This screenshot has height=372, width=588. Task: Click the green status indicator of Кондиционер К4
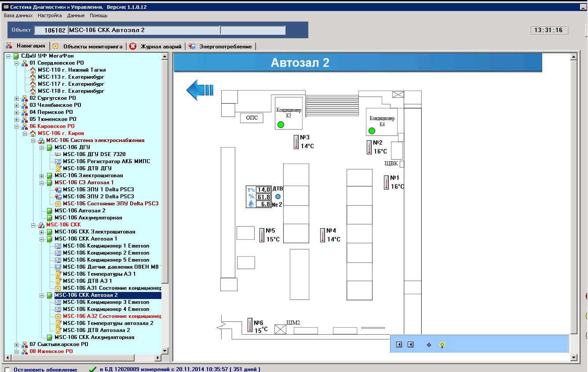[x=372, y=131]
